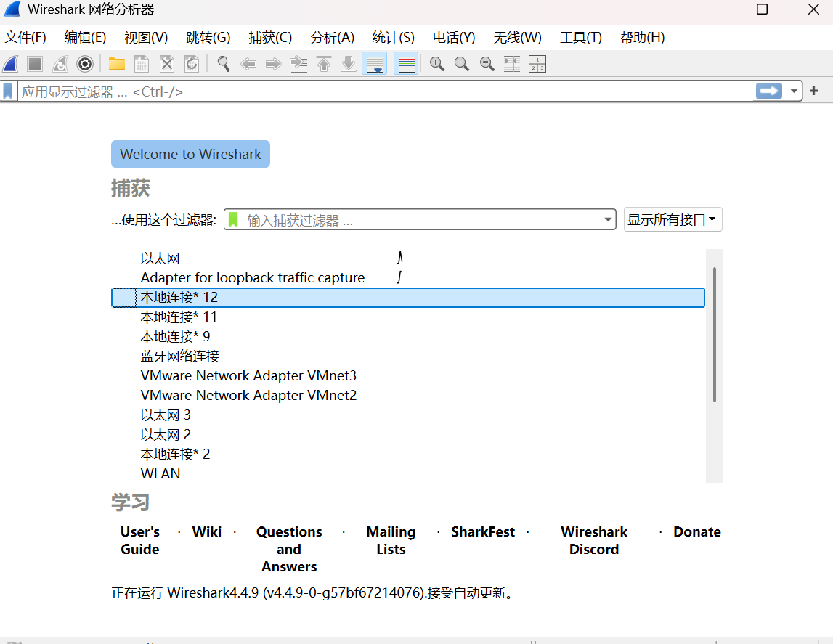Viewport: 833px width, 644px height.
Task: Open the Donate link
Action: [x=697, y=532]
